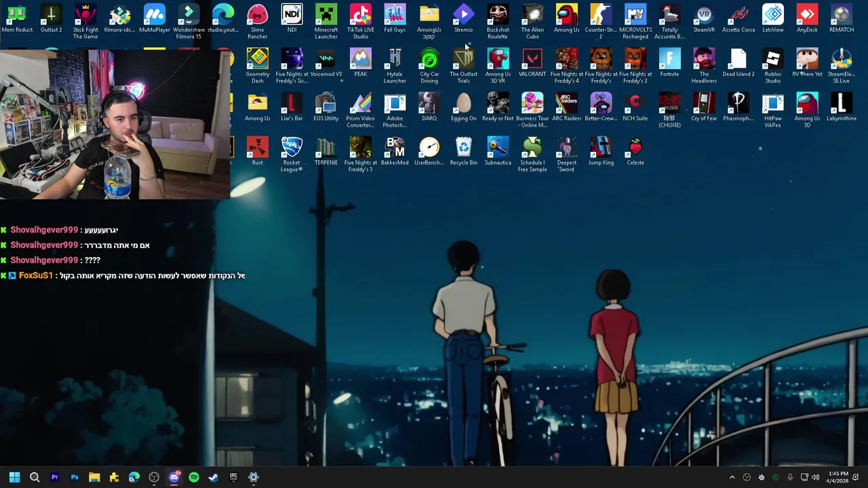Open the NDI desktop icon
868x488 pixels.
pyautogui.click(x=292, y=19)
